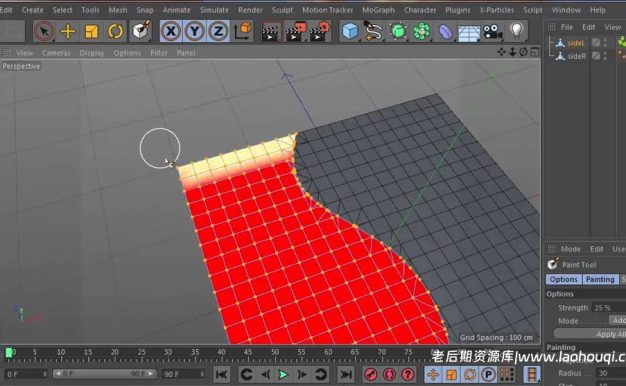Toggle the Y axis lock
Viewport: 626px width, 386px height.
tap(194, 31)
